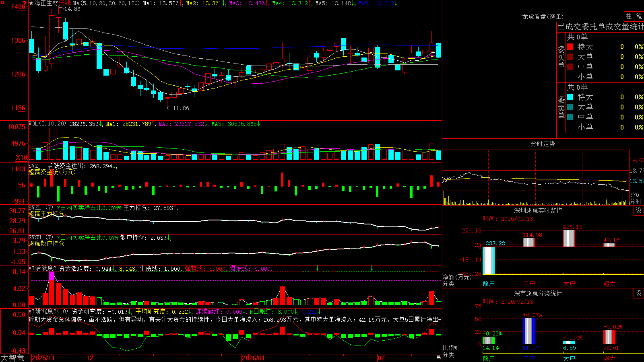This screenshot has height=362, width=644.
Task: Click the cyan 散户 bar in 实时监控 chart
Action: pos(489,260)
